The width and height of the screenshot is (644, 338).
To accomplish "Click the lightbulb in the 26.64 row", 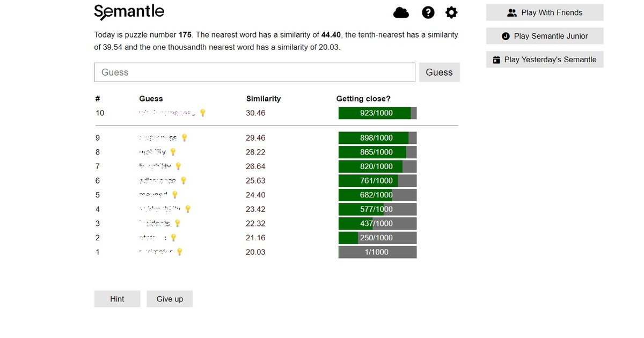I will [x=178, y=166].
